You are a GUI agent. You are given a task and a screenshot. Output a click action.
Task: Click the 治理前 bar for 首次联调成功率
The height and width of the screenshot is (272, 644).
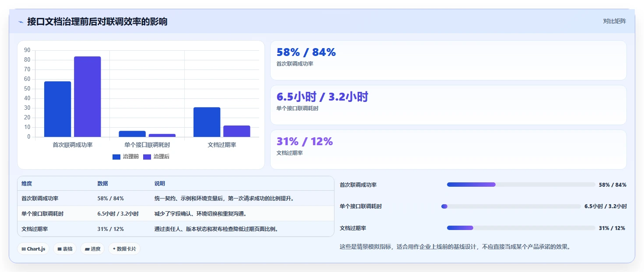point(57,109)
